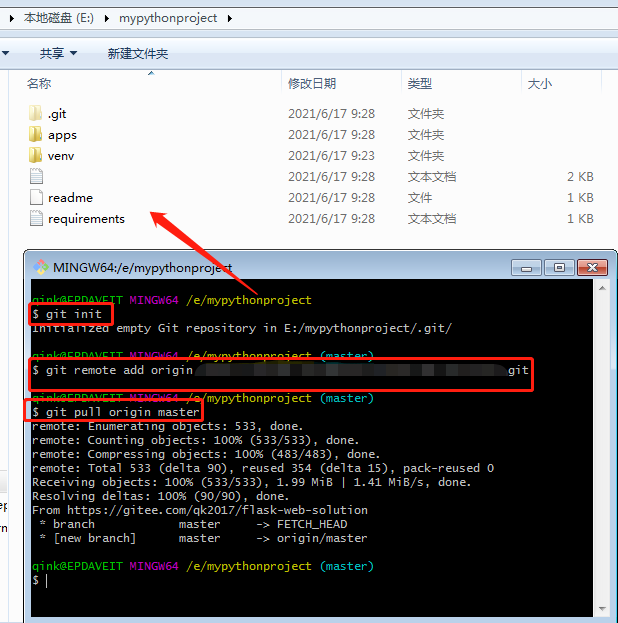The height and width of the screenshot is (623, 618).
Task: Open the dropdown arrow left of 共享
Action: (x=5, y=53)
